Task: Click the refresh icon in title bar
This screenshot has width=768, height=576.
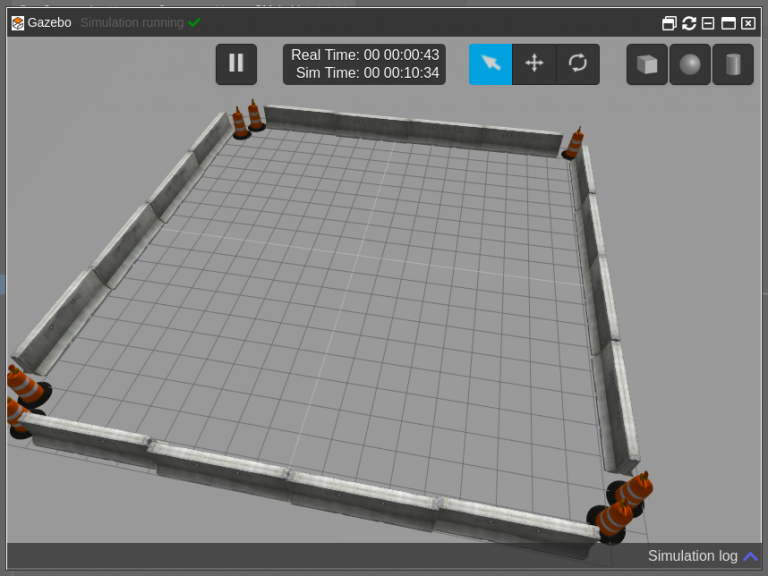Action: point(689,23)
